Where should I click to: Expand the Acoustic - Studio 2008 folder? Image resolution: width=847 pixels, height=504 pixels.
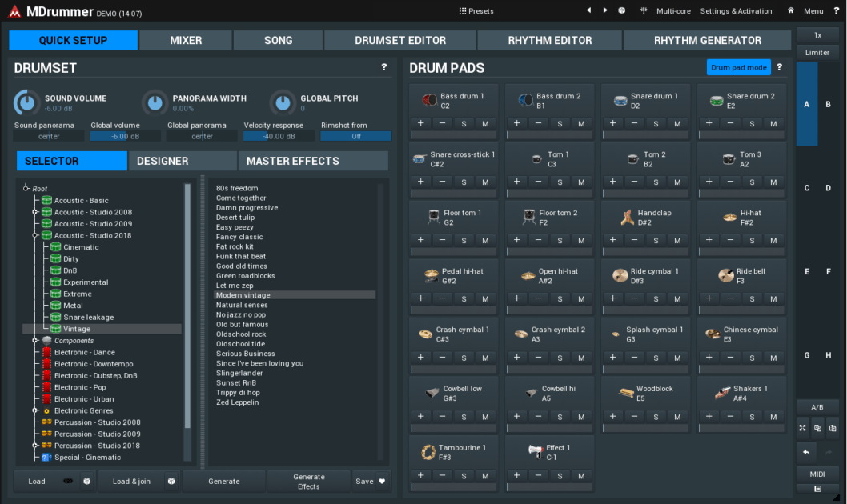tap(35, 212)
